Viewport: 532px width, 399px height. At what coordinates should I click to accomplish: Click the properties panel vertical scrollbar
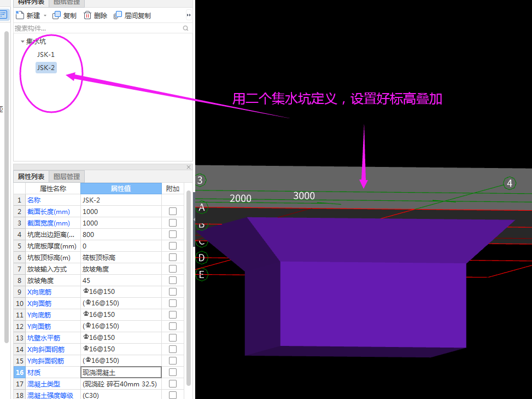(x=189, y=288)
